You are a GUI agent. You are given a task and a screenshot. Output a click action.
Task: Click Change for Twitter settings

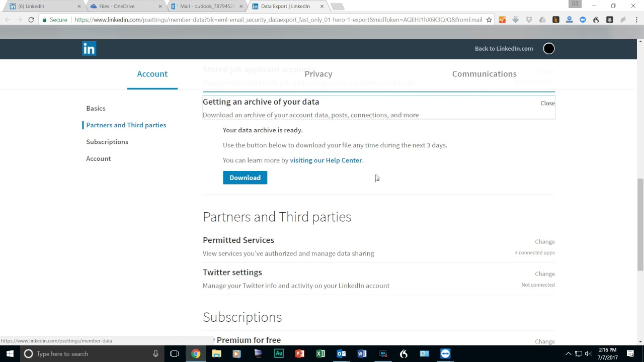[x=545, y=274]
